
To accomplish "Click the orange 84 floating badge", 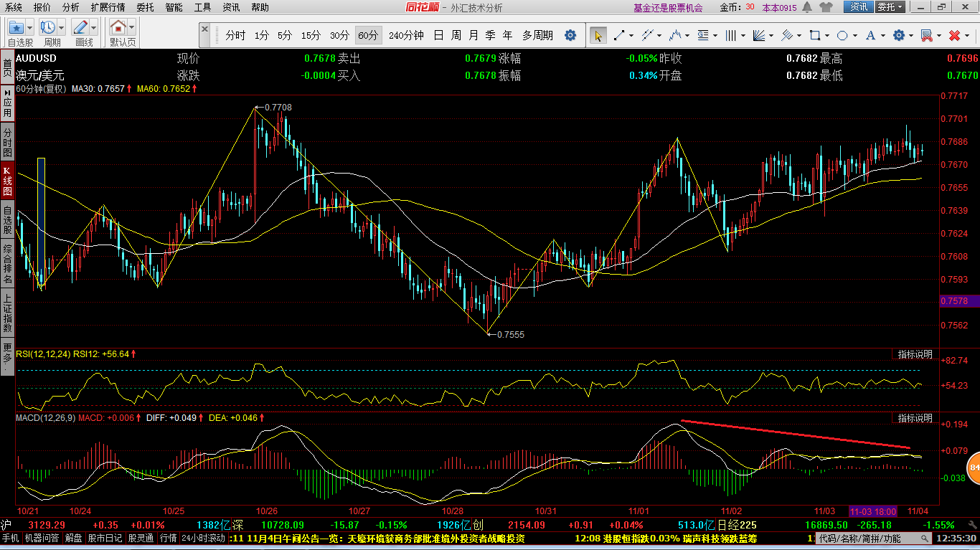I will (x=974, y=468).
